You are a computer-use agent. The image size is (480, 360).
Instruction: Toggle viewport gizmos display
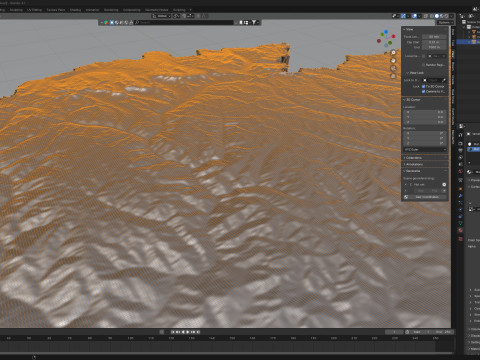(403, 16)
